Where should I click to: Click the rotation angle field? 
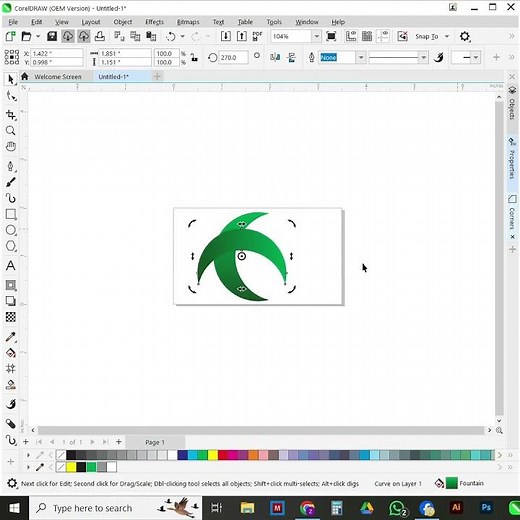(233, 58)
